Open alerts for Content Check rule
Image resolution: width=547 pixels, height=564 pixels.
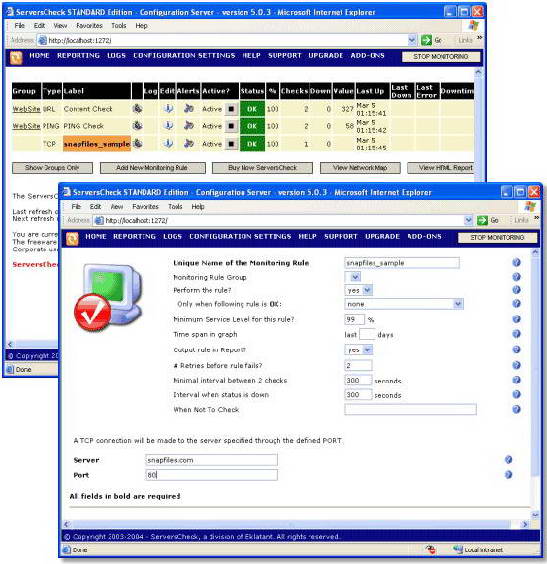pyautogui.click(x=188, y=109)
